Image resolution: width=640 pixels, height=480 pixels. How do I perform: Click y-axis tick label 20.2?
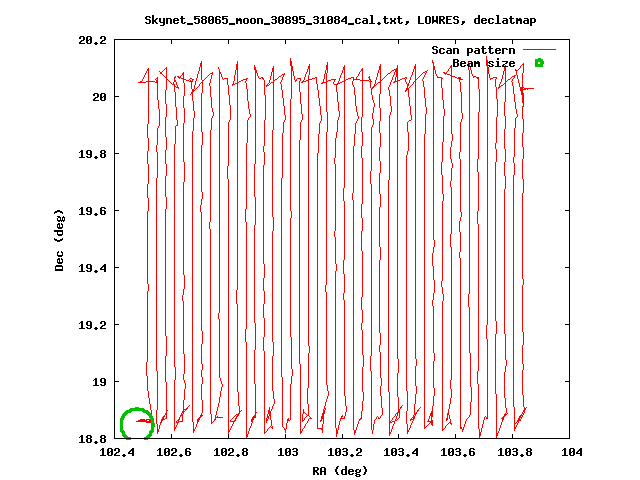[92, 40]
